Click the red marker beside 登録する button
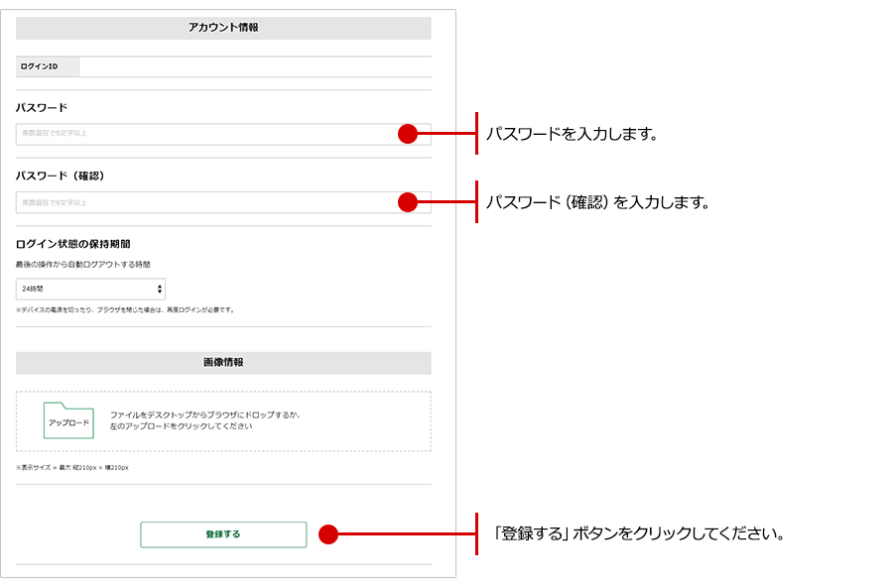This screenshot has height=588, width=893. (328, 534)
